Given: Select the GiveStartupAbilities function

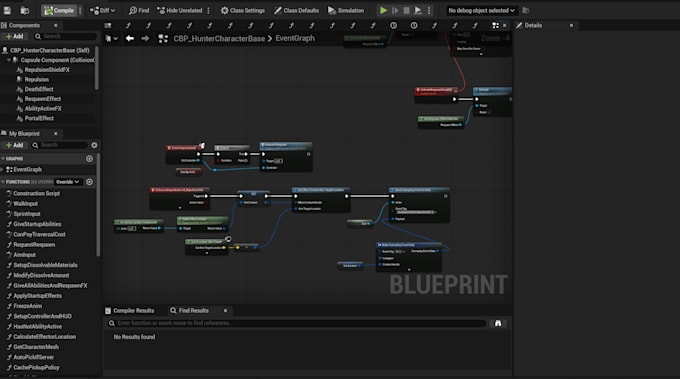Looking at the screenshot, I should click(37, 224).
